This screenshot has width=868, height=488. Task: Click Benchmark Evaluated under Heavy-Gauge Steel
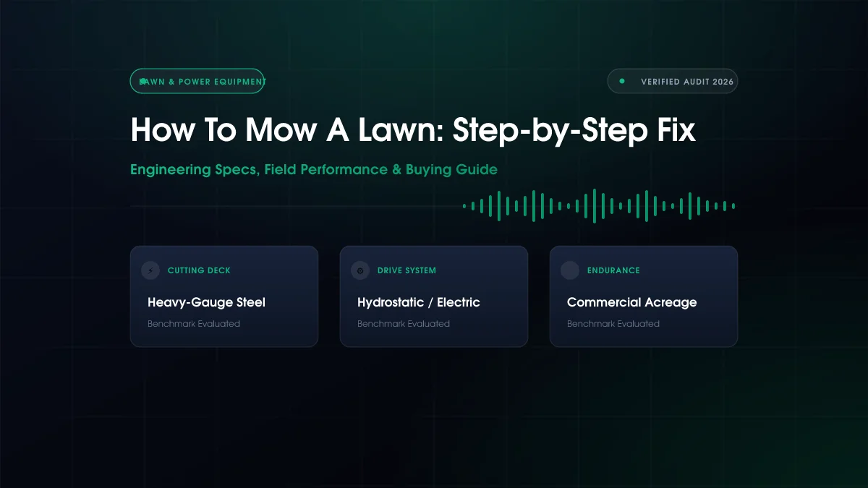[x=194, y=324]
